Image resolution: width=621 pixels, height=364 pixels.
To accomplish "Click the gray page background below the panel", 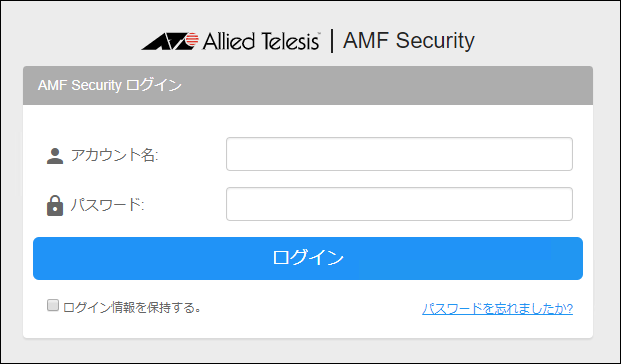I will pyautogui.click(x=309, y=351).
